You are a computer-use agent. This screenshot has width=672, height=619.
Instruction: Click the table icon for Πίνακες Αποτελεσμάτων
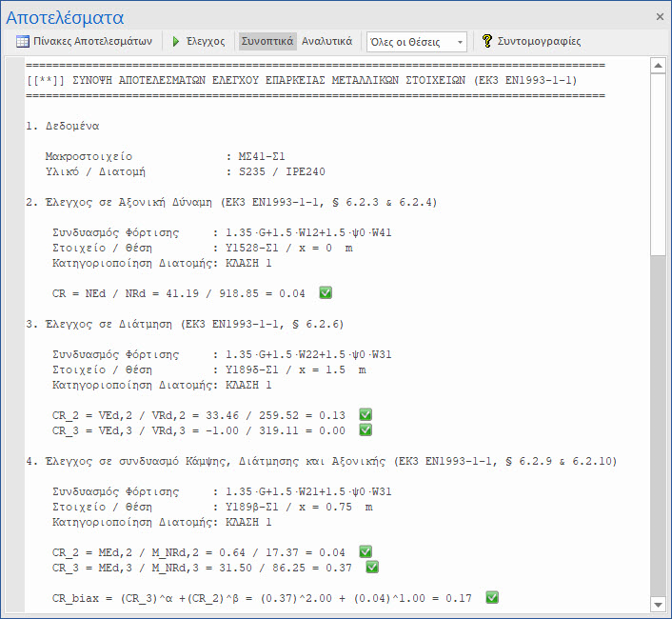tap(23, 42)
